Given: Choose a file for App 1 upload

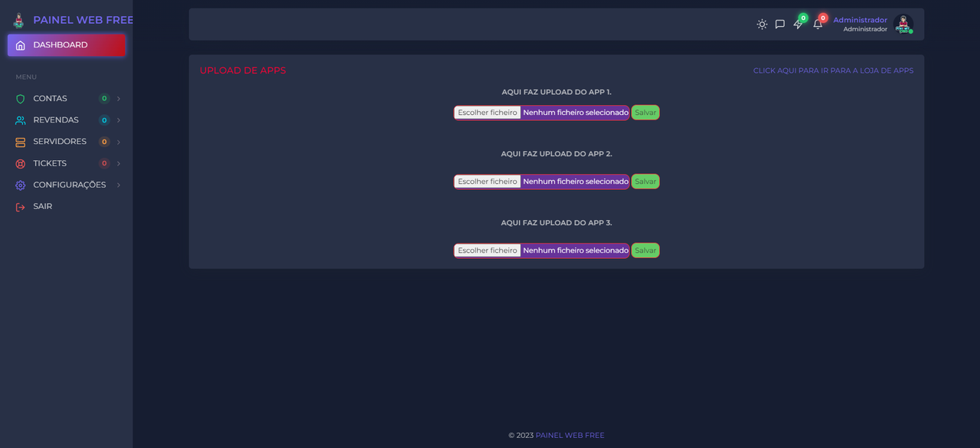Looking at the screenshot, I should pyautogui.click(x=488, y=113).
